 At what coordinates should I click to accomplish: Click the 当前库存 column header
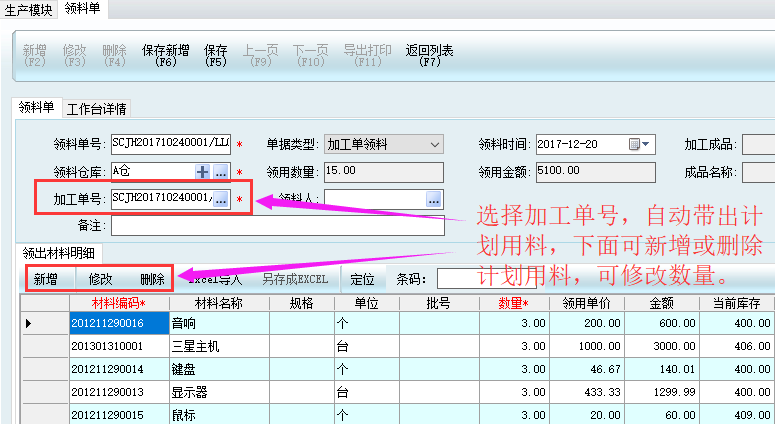click(736, 303)
